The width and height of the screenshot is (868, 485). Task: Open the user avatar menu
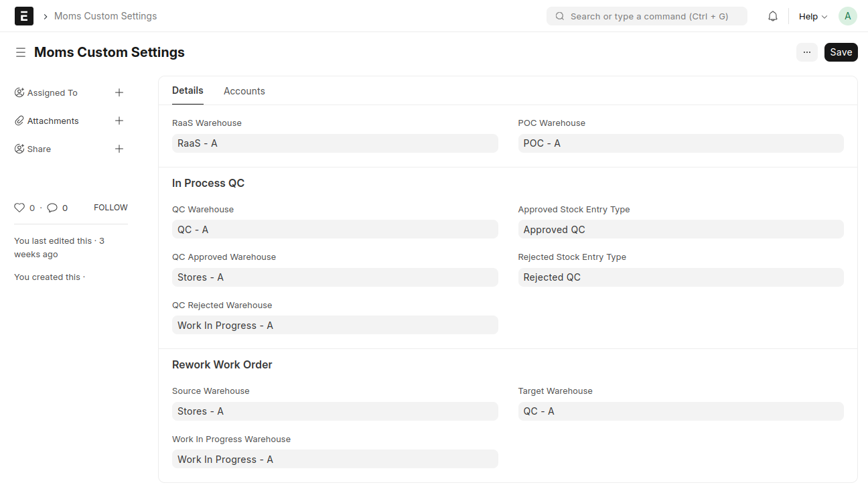tap(847, 16)
